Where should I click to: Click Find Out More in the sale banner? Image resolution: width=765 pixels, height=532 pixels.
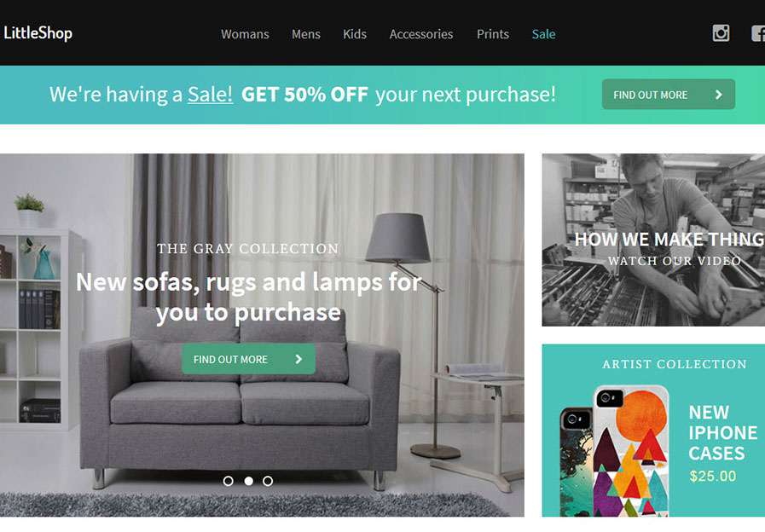pos(669,94)
